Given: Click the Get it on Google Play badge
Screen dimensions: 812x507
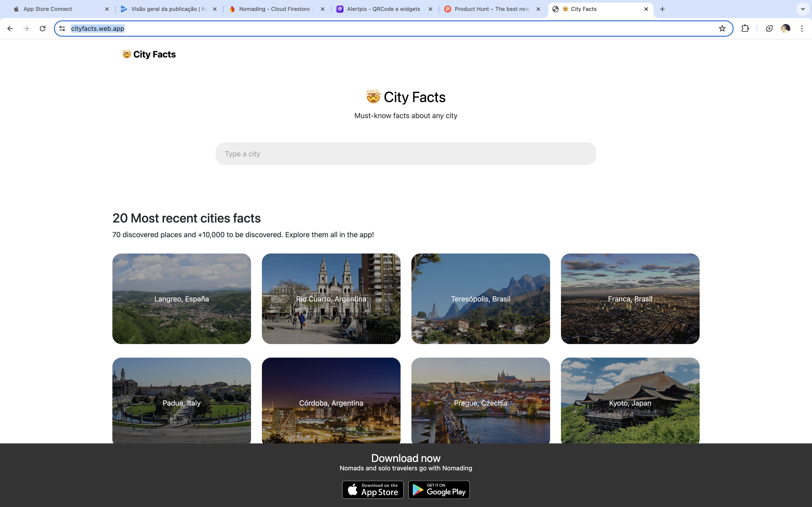Looking at the screenshot, I should pos(439,490).
